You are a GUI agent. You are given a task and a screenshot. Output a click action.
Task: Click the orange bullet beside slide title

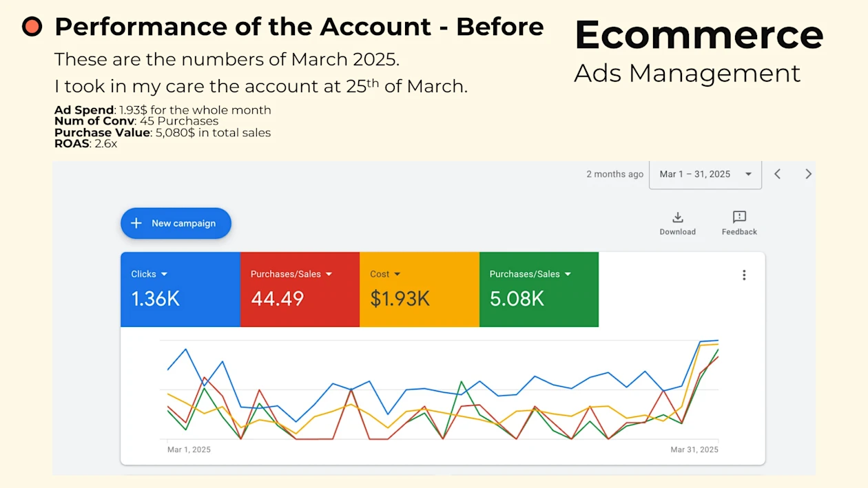click(32, 27)
